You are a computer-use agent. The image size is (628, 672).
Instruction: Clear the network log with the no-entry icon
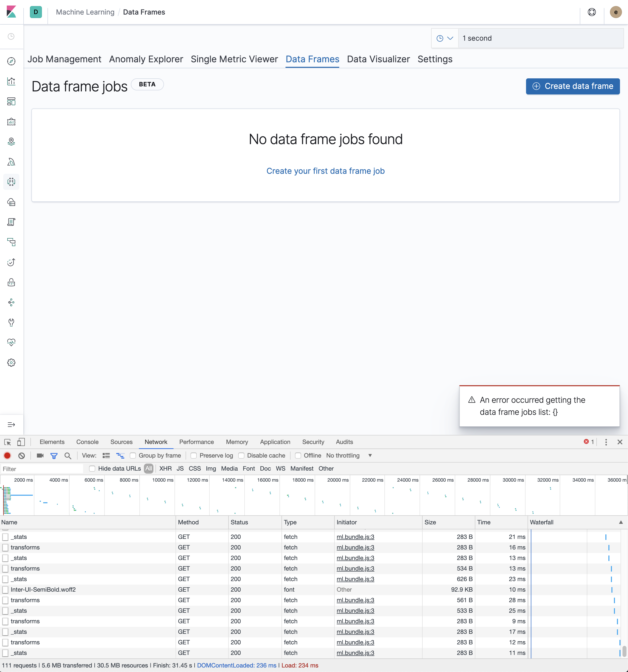[x=22, y=455]
